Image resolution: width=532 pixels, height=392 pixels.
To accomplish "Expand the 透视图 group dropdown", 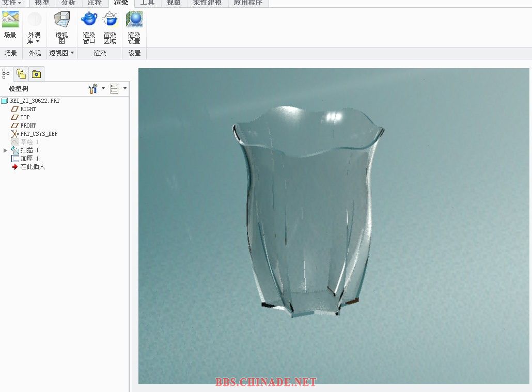I will tap(72, 53).
